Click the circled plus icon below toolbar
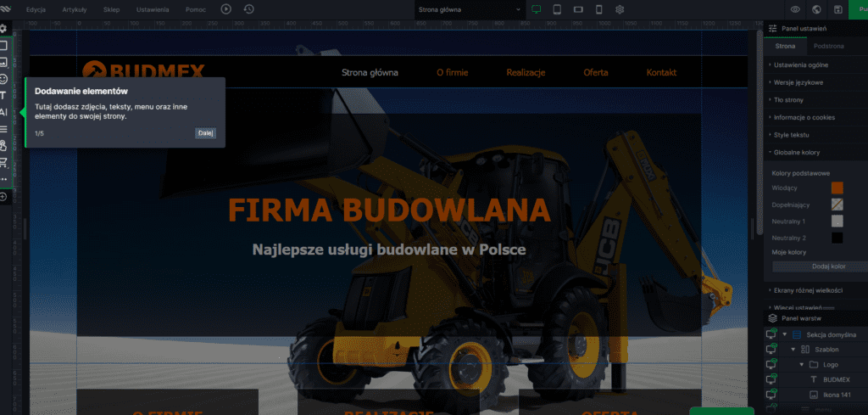The height and width of the screenshot is (415, 868). pyautogui.click(x=3, y=197)
